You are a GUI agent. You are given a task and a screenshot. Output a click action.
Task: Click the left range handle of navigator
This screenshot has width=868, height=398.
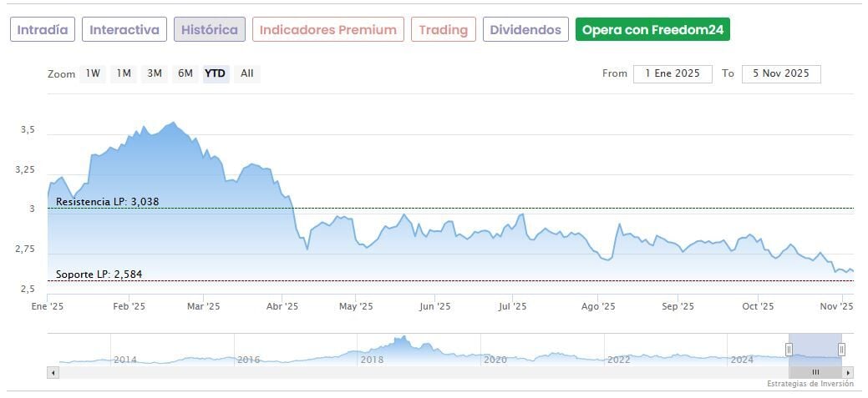pos(789,350)
